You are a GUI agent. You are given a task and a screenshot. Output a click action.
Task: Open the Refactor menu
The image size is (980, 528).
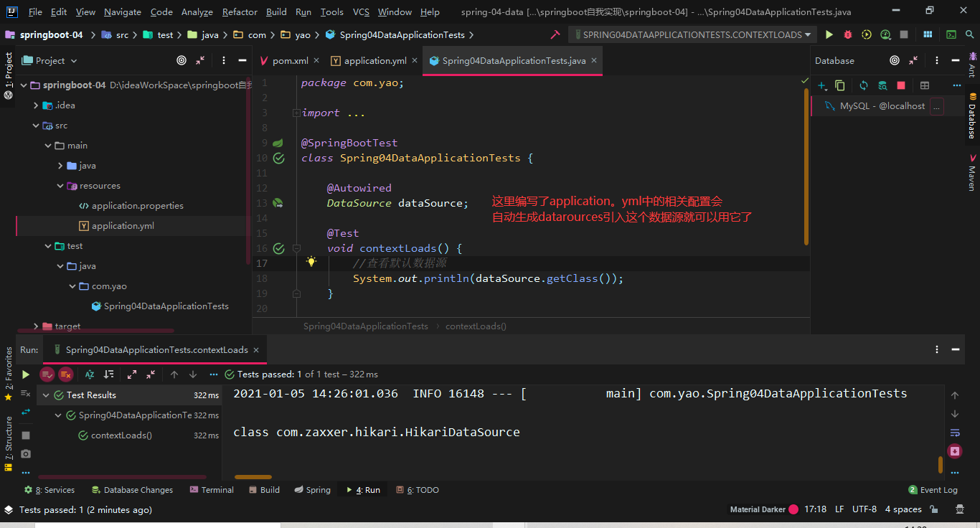click(x=240, y=12)
